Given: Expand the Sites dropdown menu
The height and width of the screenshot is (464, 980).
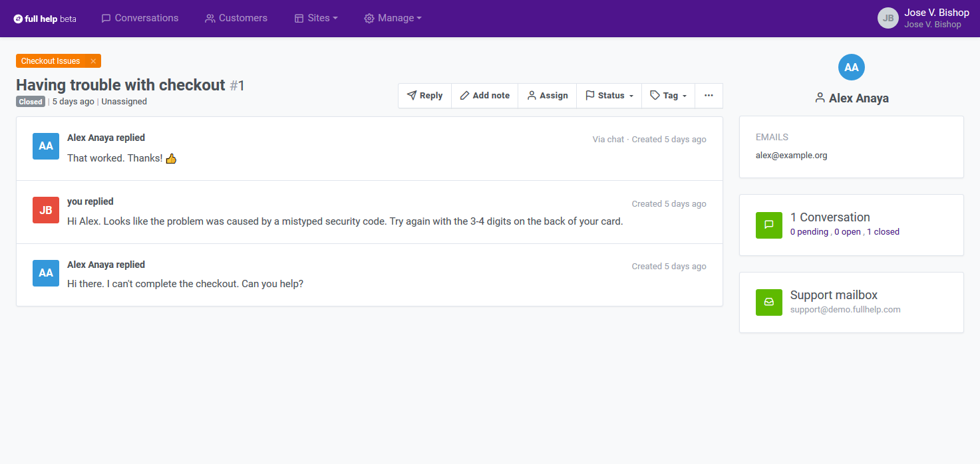Looking at the screenshot, I should tap(316, 18).
